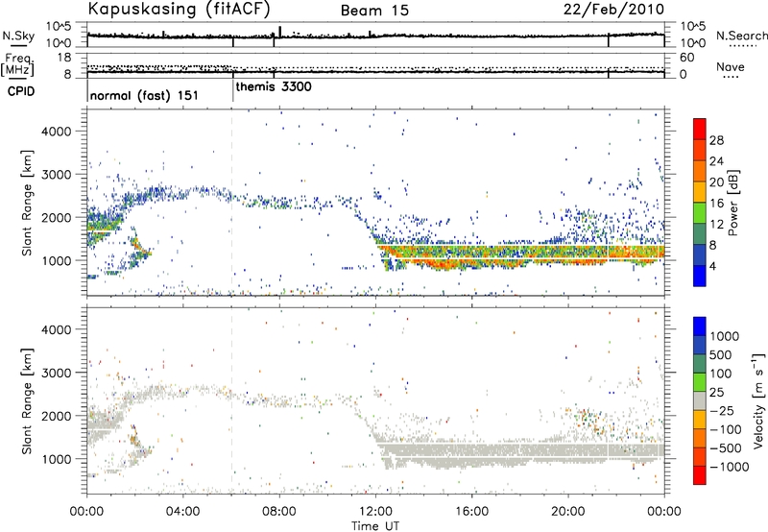Click the 'Freq. [MHz]' axis label
This screenshot has height=532, width=768.
(17, 64)
